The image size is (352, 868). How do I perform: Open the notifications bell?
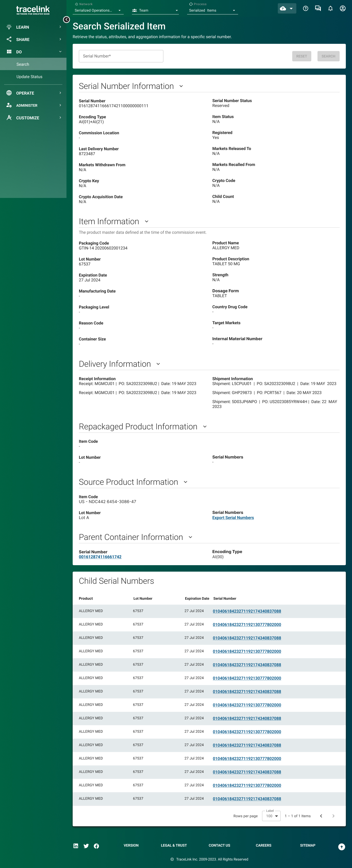[x=330, y=9]
